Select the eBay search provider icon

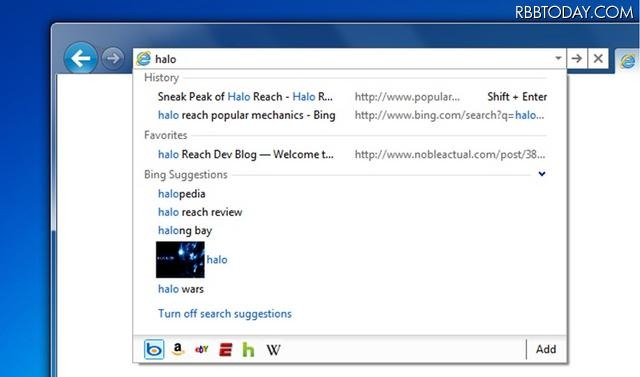tap(202, 349)
